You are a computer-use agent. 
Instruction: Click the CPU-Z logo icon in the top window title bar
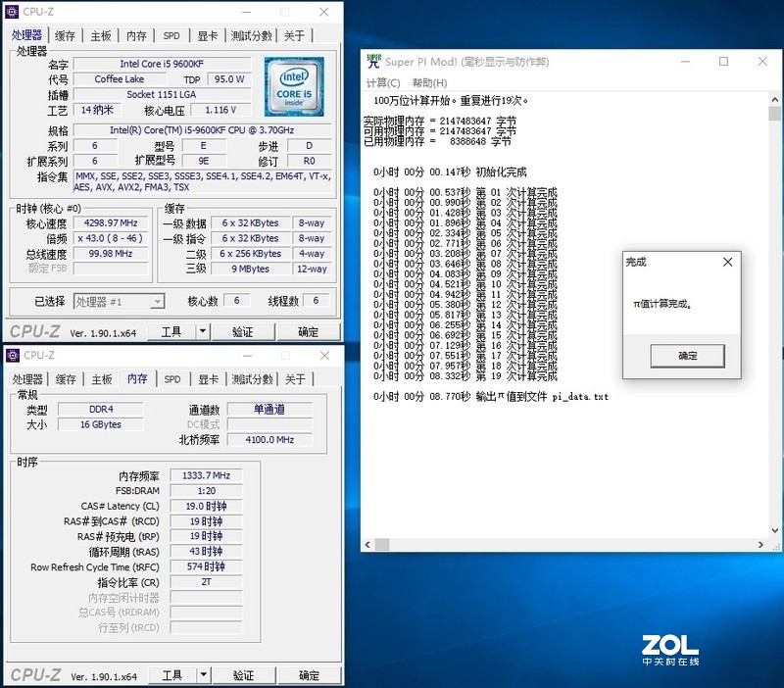pyautogui.click(x=11, y=12)
